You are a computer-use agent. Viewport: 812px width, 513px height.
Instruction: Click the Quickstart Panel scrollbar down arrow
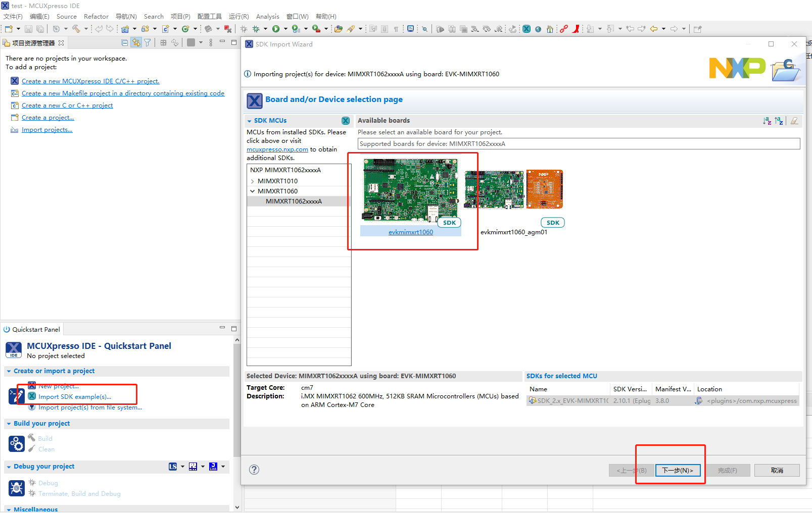click(237, 507)
